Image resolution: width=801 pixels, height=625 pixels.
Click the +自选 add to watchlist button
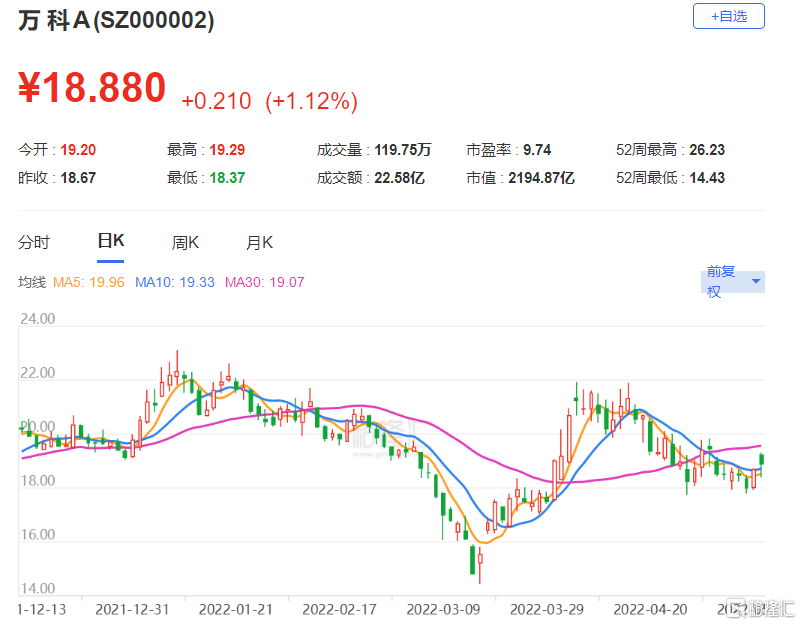728,17
